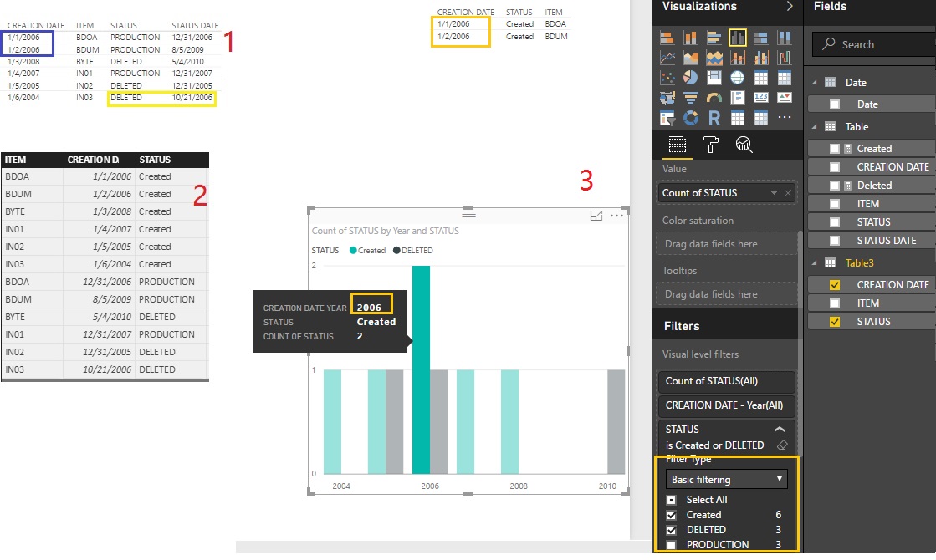Image resolution: width=936 pixels, height=560 pixels.
Task: Select the stacked area chart visualization
Action: coord(714,58)
